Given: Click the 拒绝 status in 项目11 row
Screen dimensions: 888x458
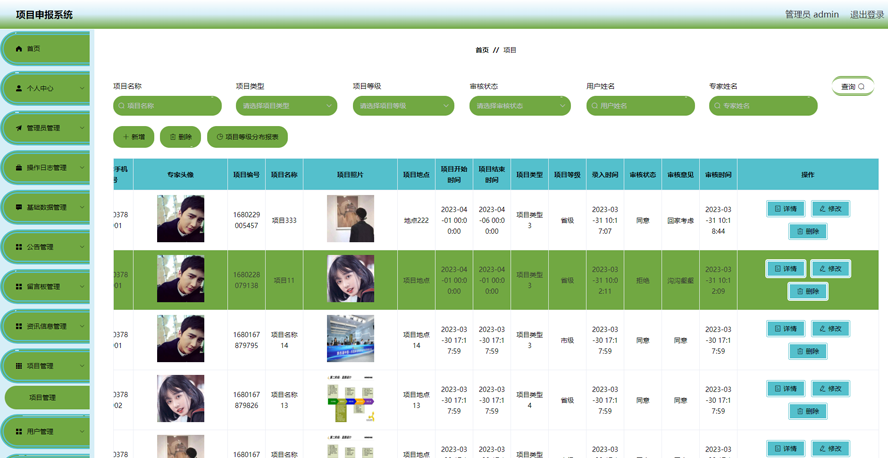Looking at the screenshot, I should (643, 280).
